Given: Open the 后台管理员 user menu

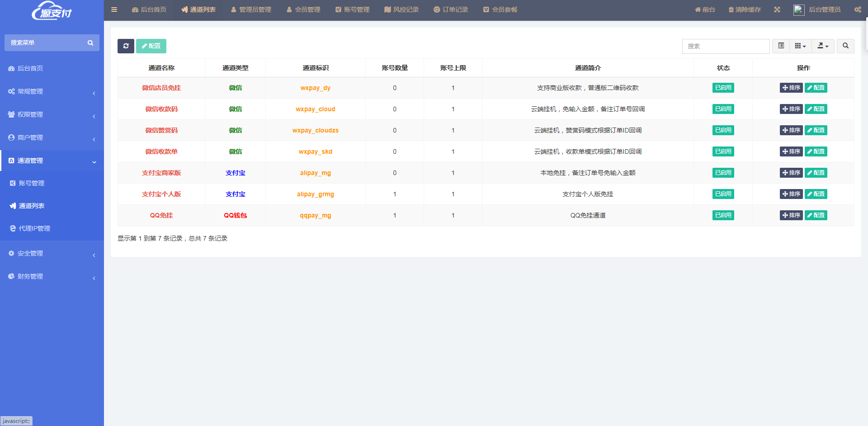Looking at the screenshot, I should point(817,9).
